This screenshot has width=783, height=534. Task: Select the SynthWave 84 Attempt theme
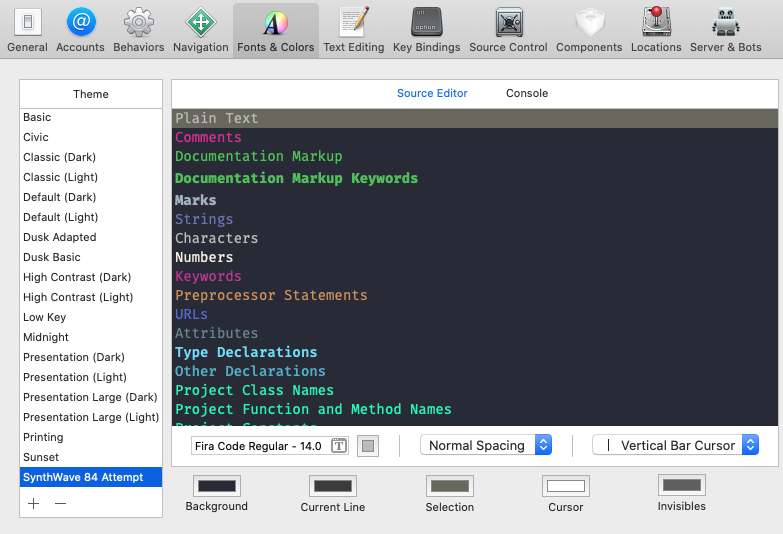[x=91, y=477]
